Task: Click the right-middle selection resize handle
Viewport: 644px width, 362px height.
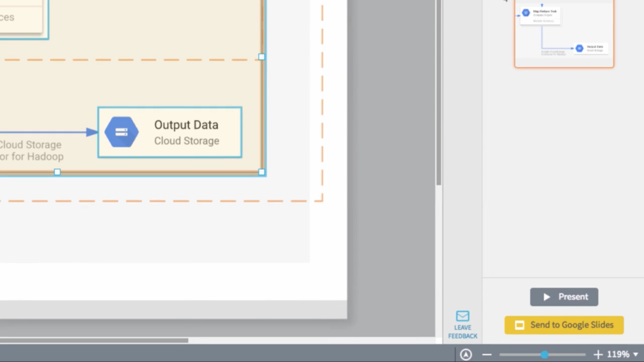Action: click(x=262, y=57)
